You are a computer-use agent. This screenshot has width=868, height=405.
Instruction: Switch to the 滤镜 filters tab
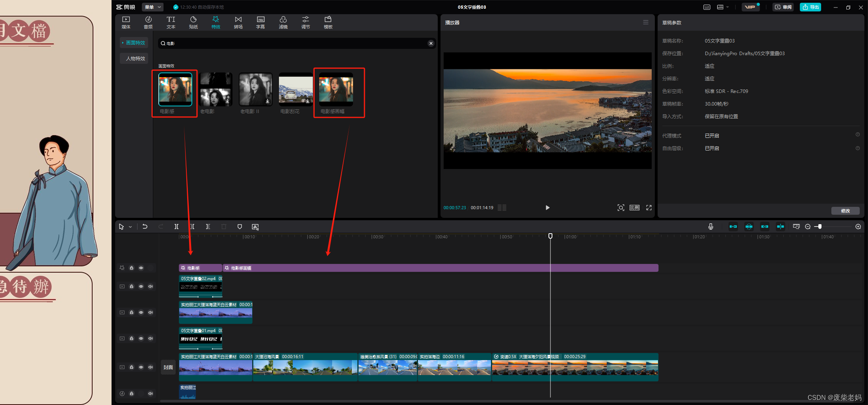click(x=283, y=22)
